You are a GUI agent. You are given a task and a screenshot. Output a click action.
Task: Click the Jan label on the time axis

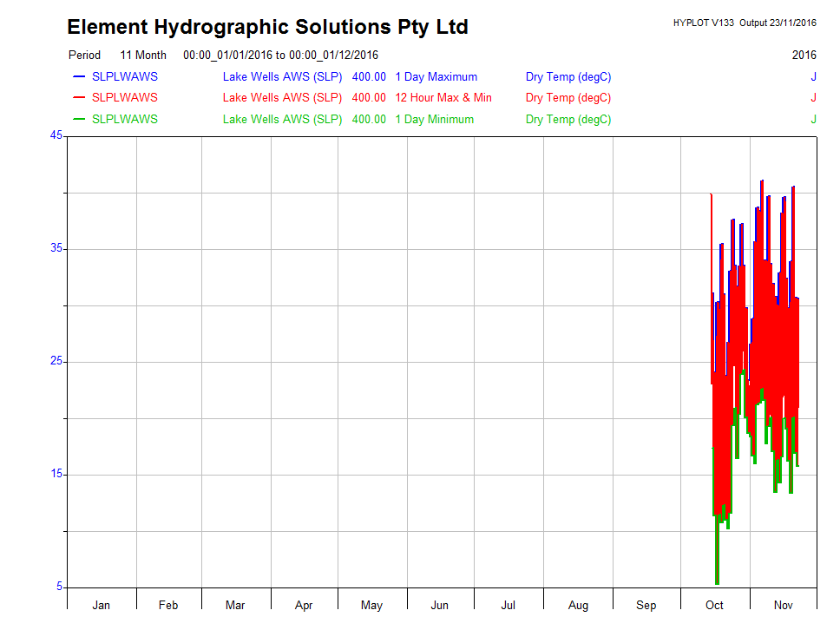(x=102, y=605)
